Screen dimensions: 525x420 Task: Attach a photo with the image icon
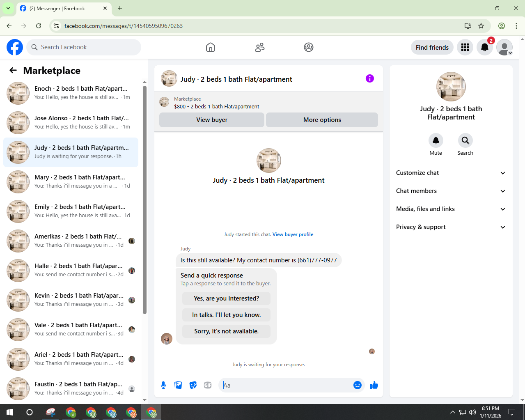[178, 385]
